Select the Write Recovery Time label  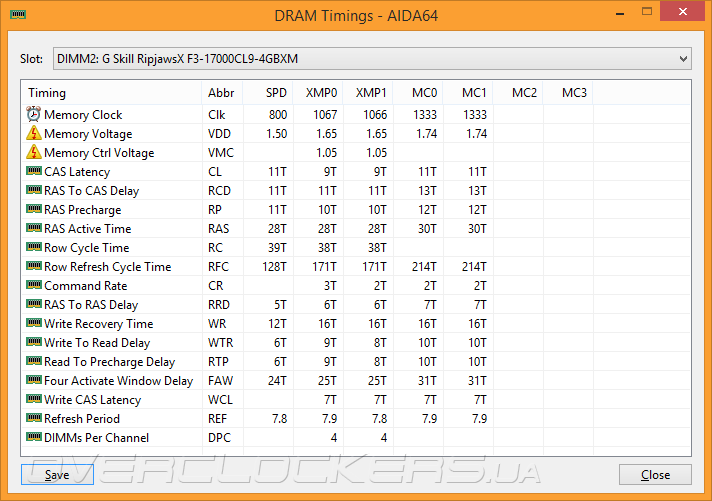(99, 324)
